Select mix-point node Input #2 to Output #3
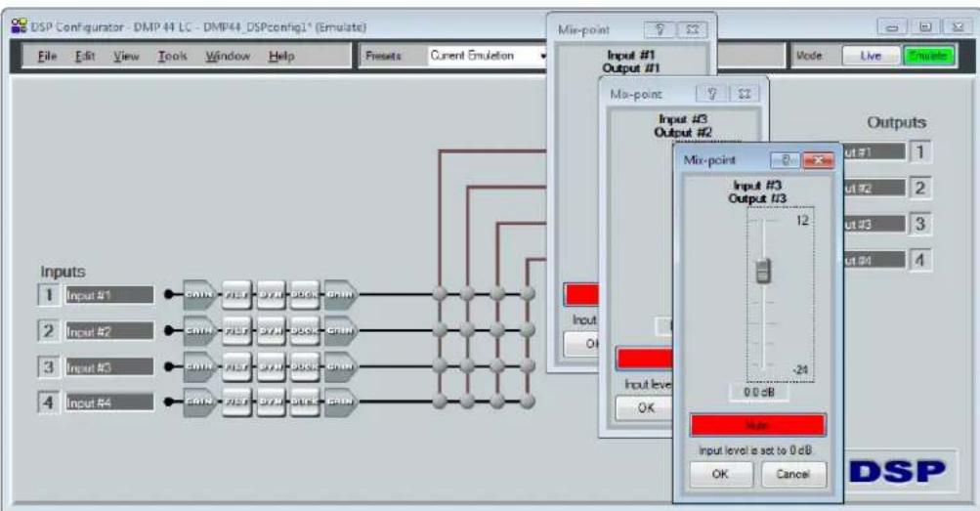This screenshot has width=980, height=511. coord(497,330)
